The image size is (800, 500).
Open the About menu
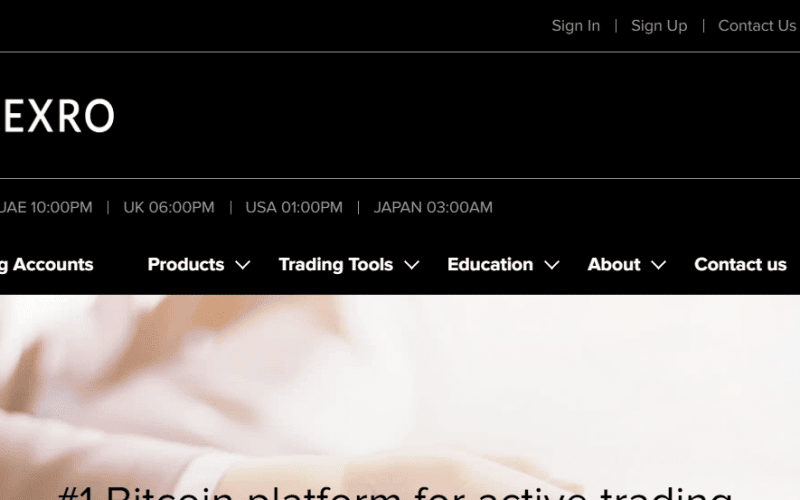[613, 265]
